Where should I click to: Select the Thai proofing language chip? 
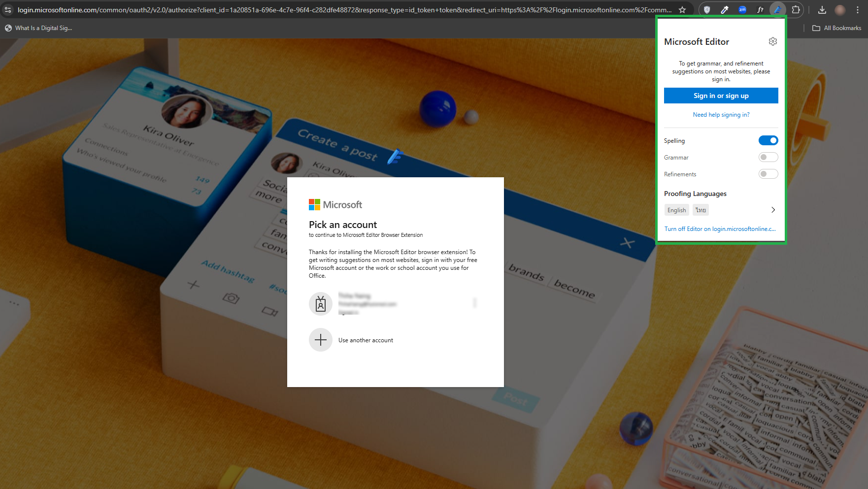pos(701,210)
